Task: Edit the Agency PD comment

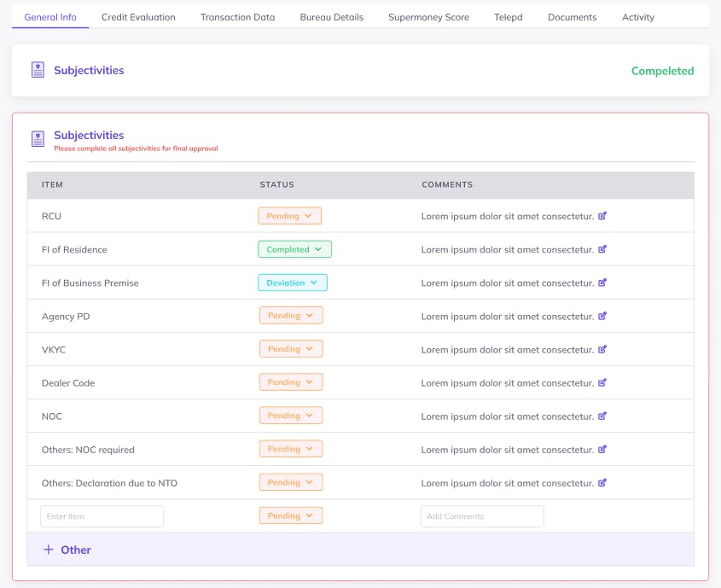Action: [x=602, y=316]
